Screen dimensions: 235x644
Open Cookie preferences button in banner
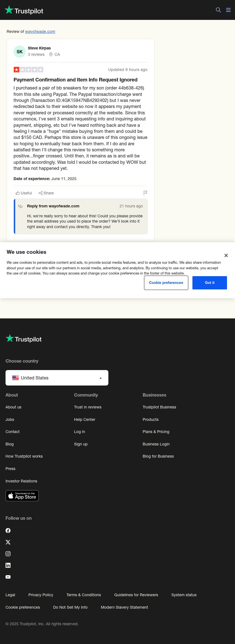pos(166,283)
